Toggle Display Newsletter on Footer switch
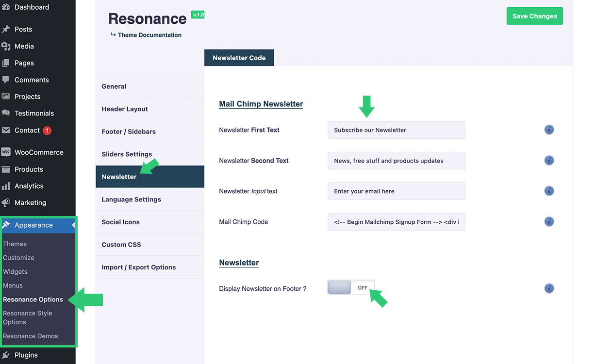The image size is (614, 364). click(x=351, y=288)
